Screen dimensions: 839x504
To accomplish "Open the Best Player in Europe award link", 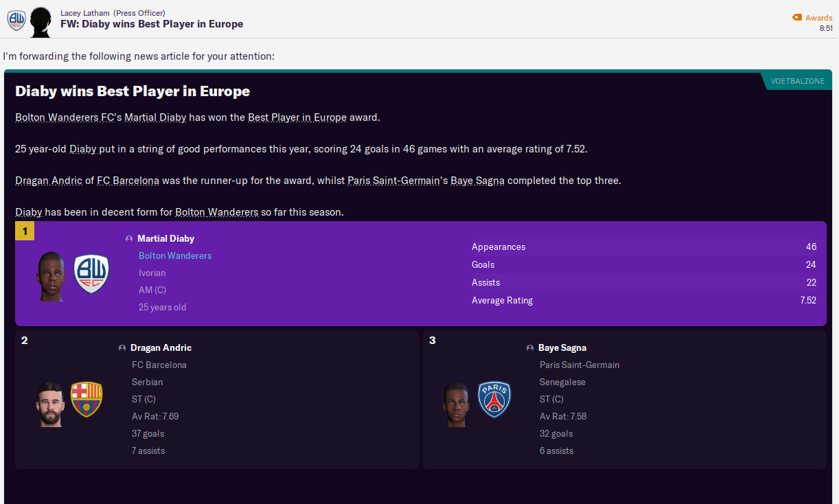I will tap(297, 117).
